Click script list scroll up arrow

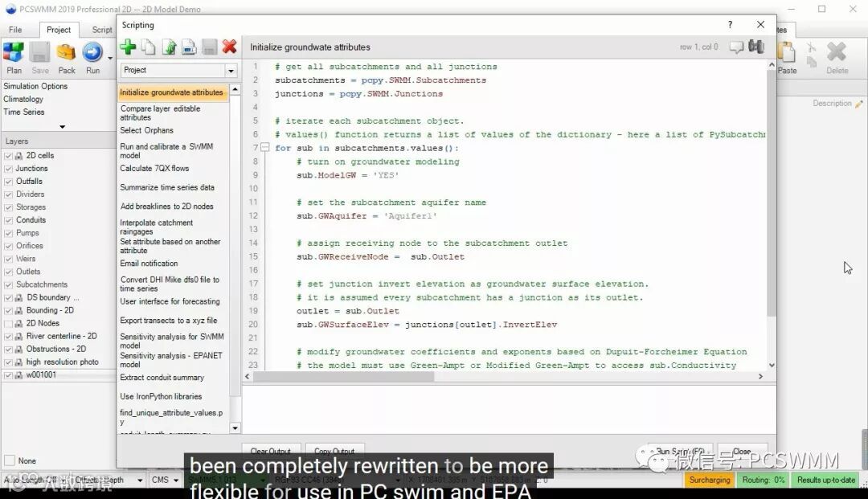point(235,89)
